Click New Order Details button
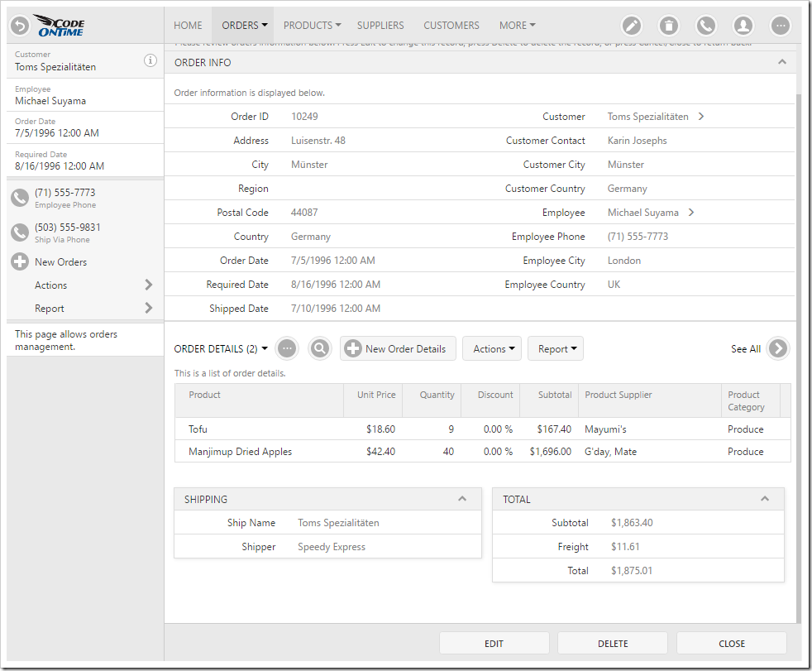This screenshot has width=812, height=671. click(398, 348)
